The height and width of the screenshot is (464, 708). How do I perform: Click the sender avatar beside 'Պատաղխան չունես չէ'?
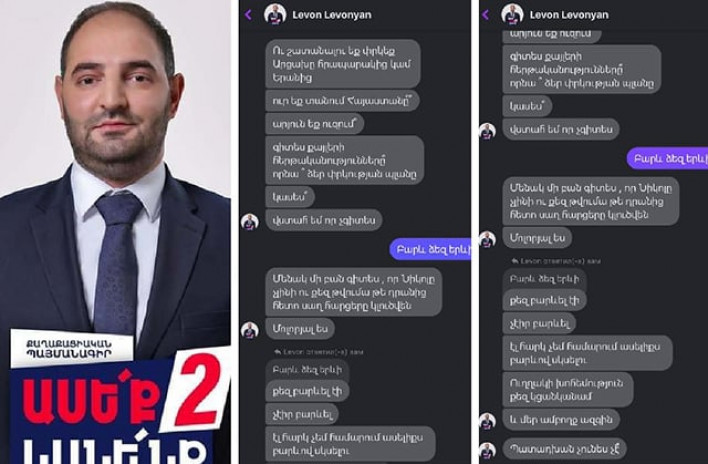[487, 450]
